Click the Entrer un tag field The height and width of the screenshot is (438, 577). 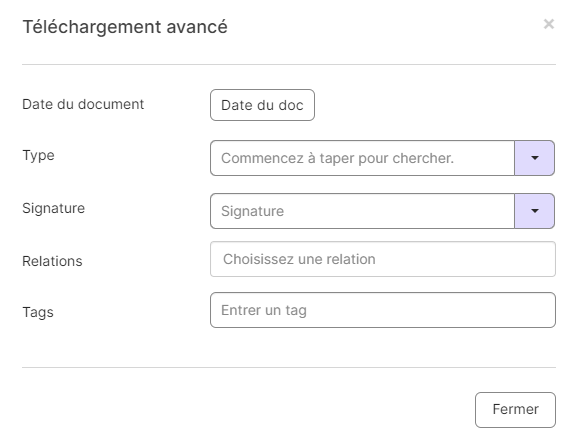(x=383, y=310)
